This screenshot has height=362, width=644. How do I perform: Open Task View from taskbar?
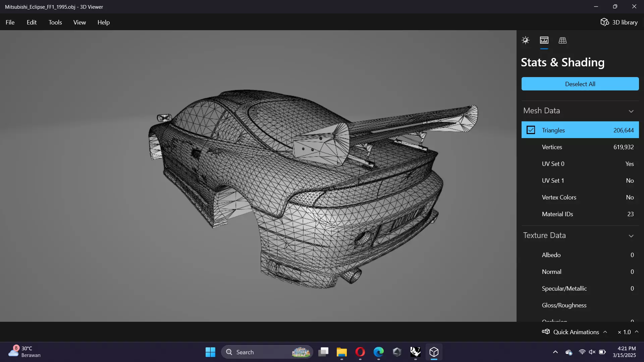coord(323,352)
